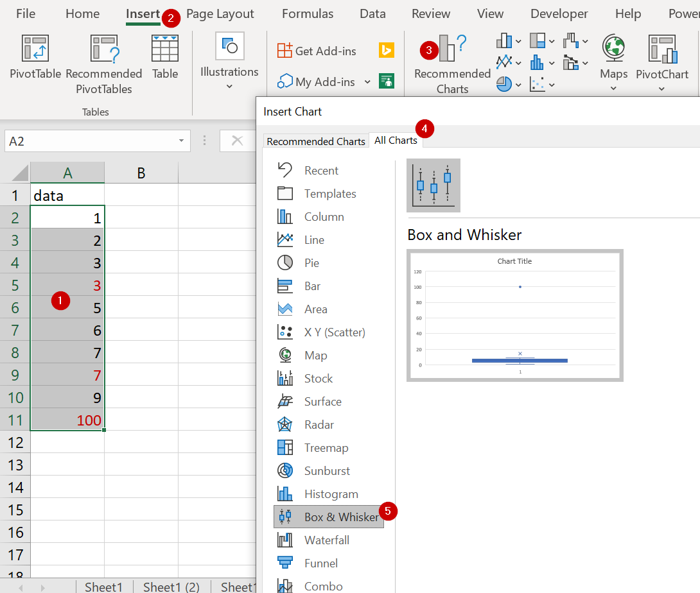Screen dimensions: 700x593
Task: Switch to the Home tab
Action: (83, 14)
